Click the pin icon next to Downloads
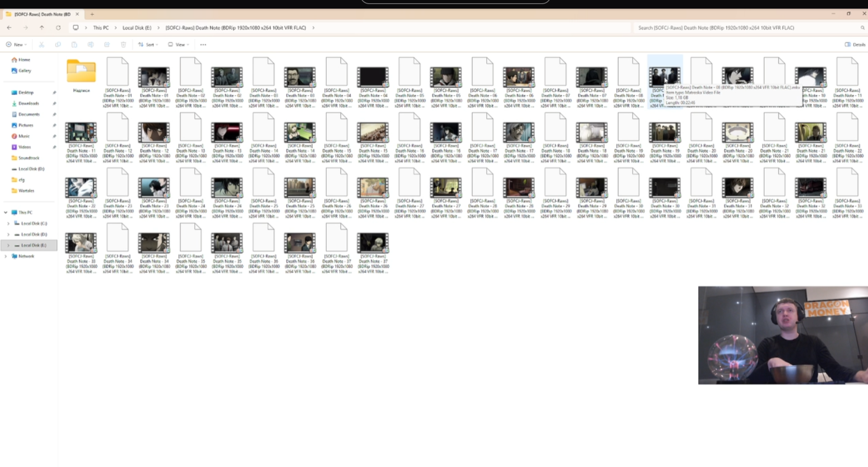 tap(54, 103)
